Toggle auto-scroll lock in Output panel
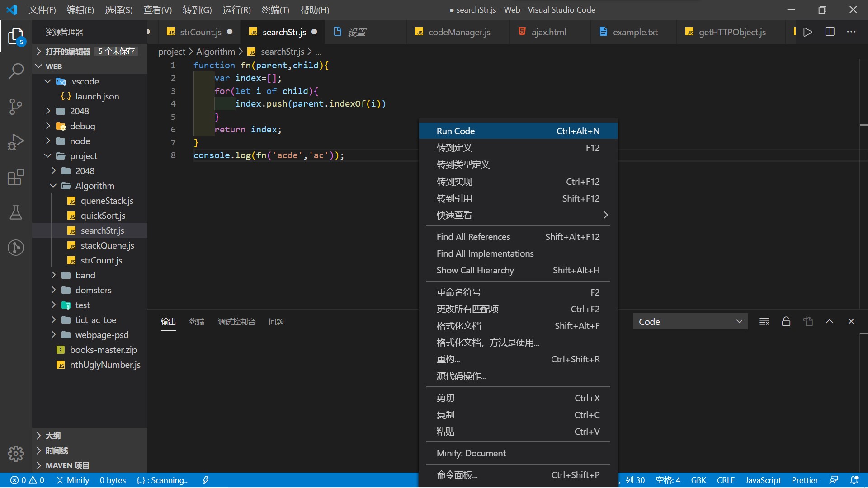868x488 pixels. (786, 321)
